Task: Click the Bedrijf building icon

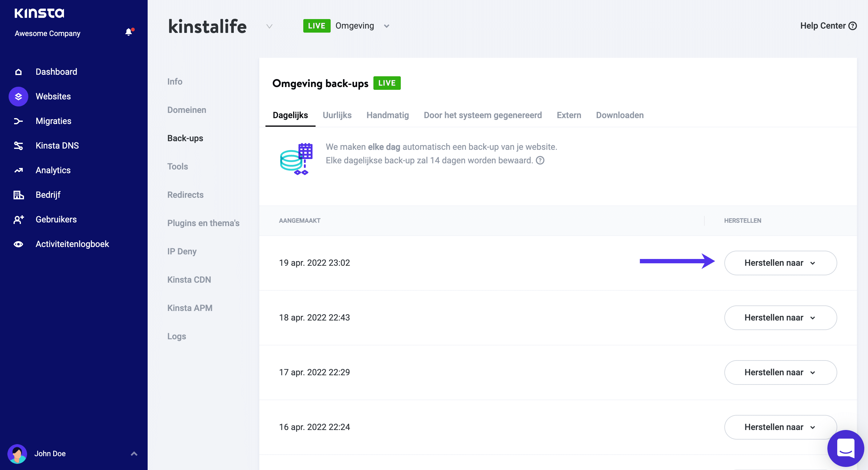Action: click(18, 195)
